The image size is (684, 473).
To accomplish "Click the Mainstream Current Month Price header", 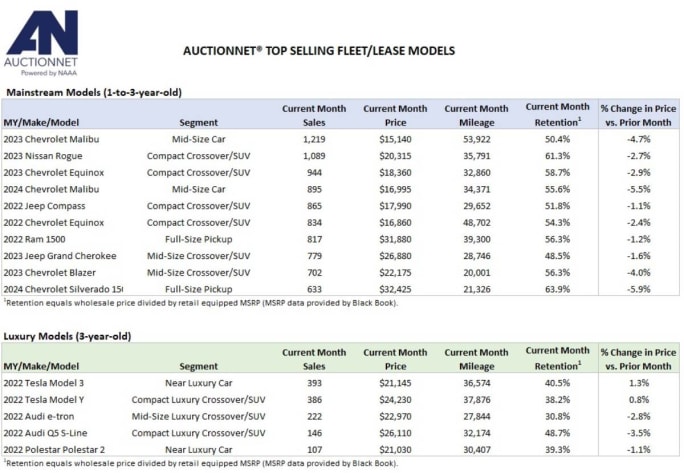I will (x=395, y=115).
